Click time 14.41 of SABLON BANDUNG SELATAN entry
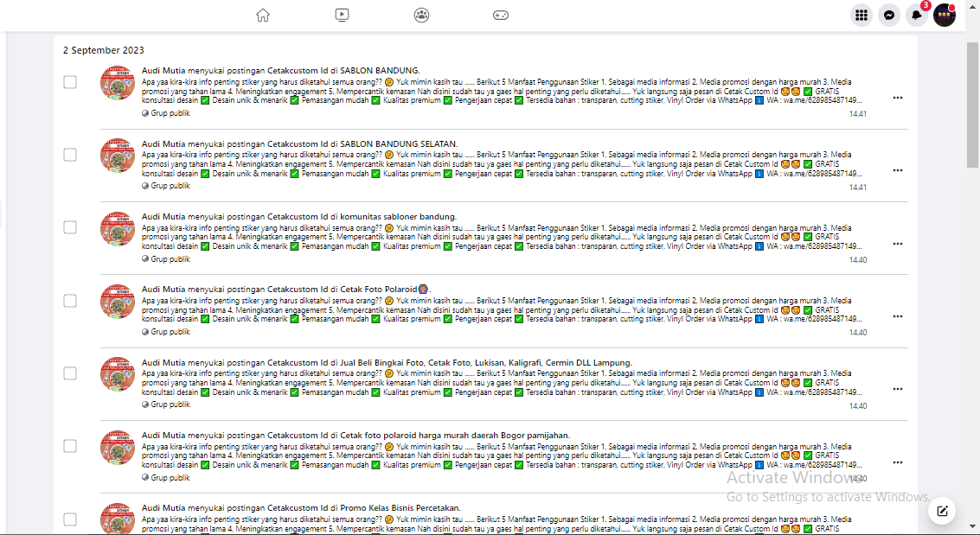 (x=857, y=188)
